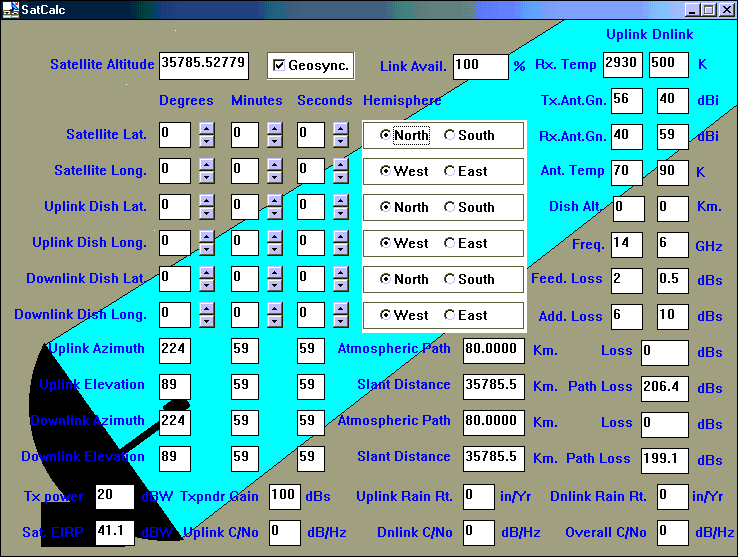
Task: Click the Txpndr Gain field 100
Action: 285,497
